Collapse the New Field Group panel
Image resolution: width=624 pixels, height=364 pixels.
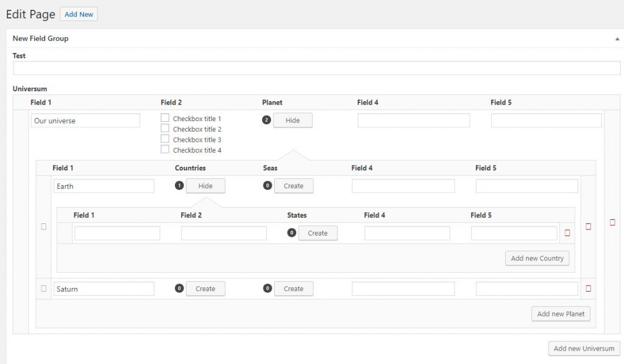coord(617,39)
